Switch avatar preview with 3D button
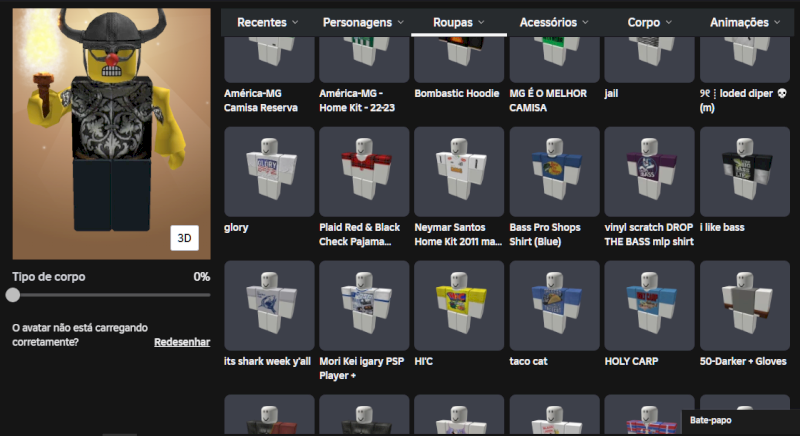The width and height of the screenshot is (800, 436). coord(184,238)
